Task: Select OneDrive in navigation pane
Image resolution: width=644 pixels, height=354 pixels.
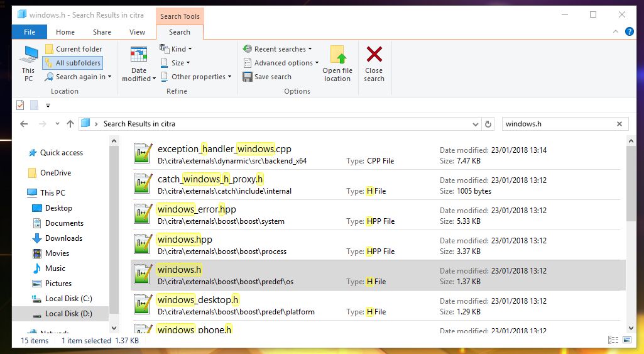Action: [50, 173]
